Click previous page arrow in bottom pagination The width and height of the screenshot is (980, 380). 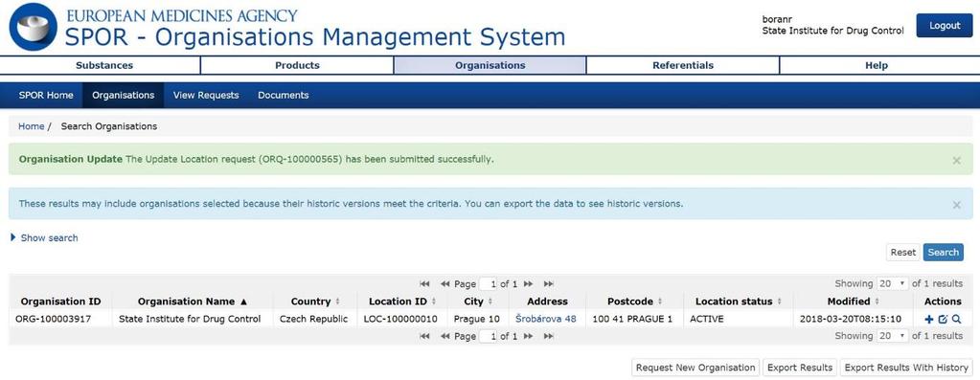click(445, 336)
